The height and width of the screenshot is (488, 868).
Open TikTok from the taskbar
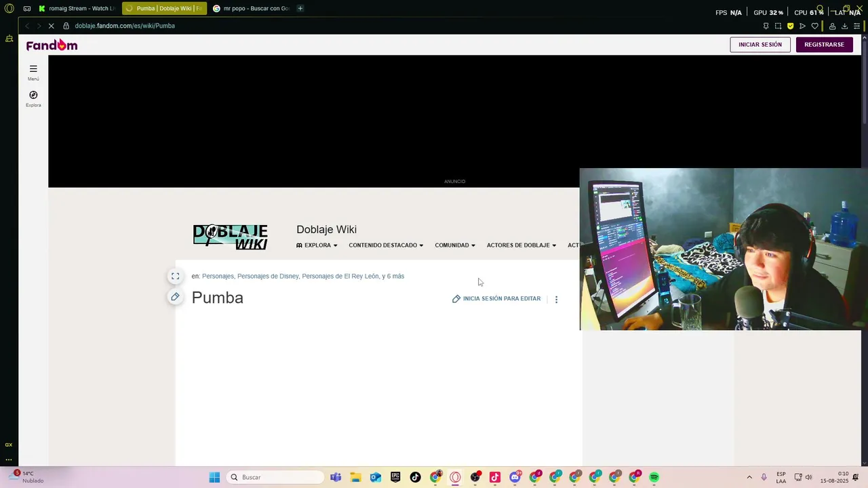coord(415,477)
